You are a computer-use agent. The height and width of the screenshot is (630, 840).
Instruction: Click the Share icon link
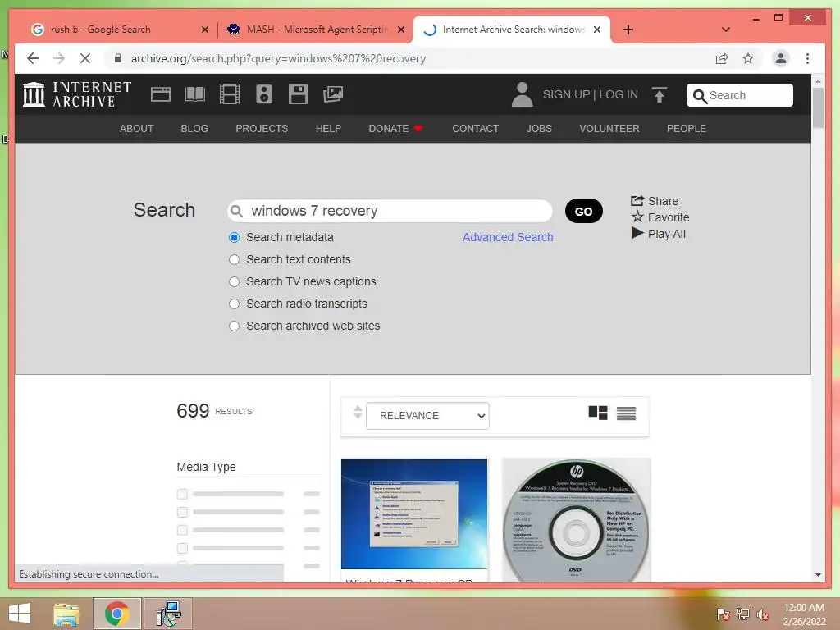point(655,201)
